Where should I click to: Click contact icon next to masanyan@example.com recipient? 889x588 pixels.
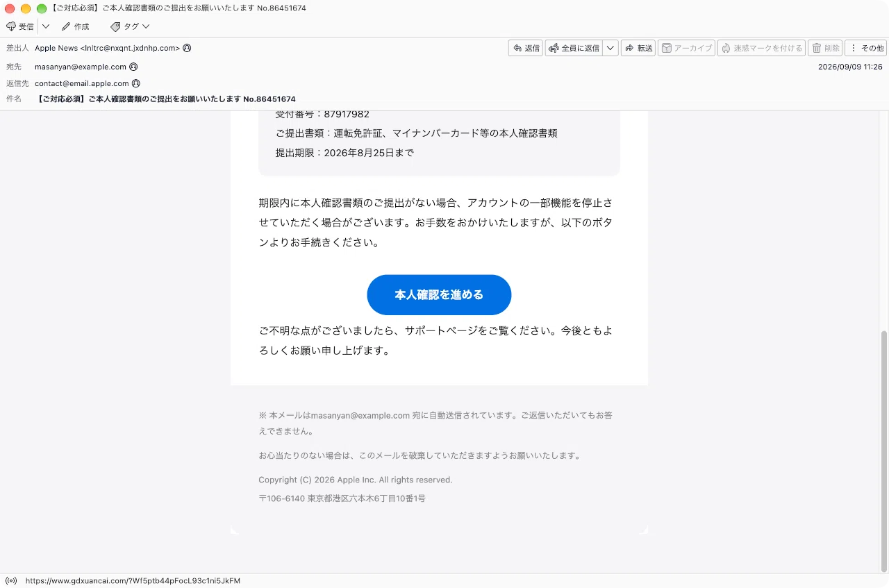(133, 67)
